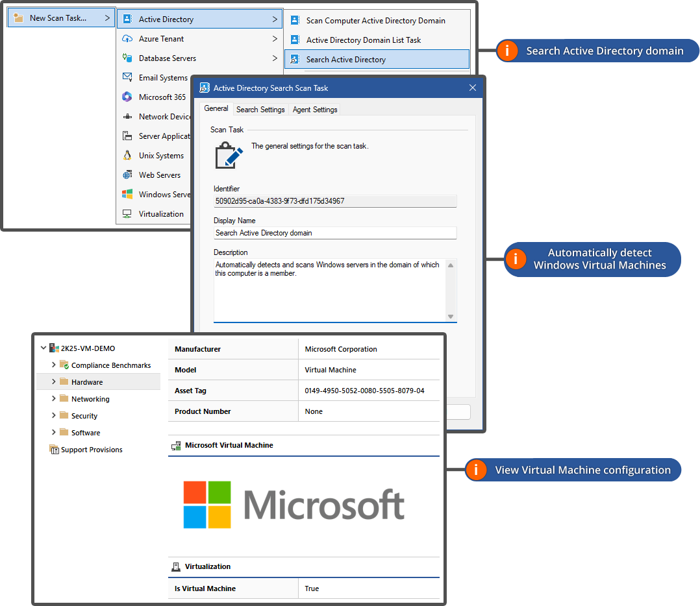
Task: Switch to the General tab
Action: point(216,108)
